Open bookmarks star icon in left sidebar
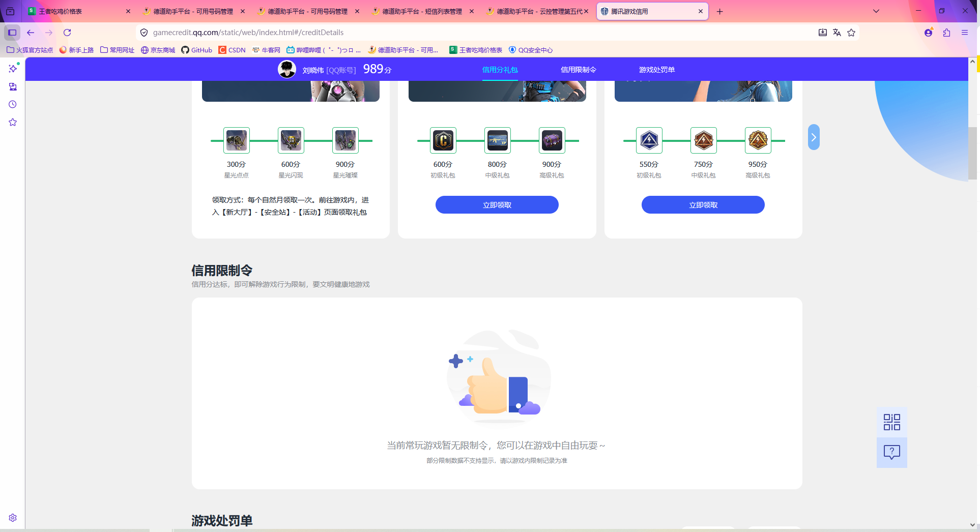980x532 pixels. (x=12, y=122)
